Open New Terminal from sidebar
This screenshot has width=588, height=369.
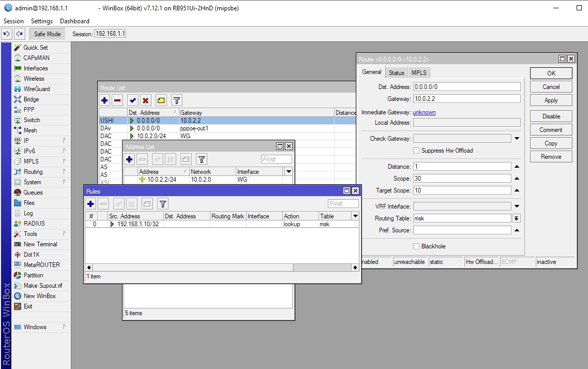point(40,244)
